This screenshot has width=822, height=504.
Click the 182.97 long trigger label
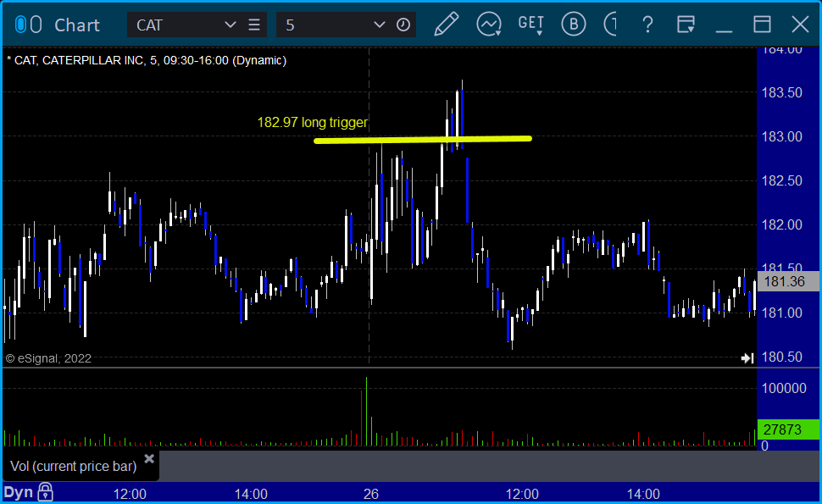click(313, 123)
